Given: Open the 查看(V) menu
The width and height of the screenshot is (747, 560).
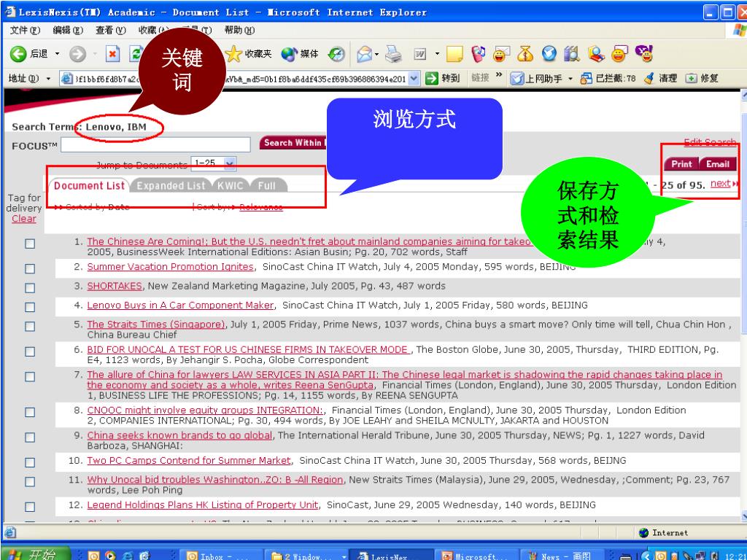Looking at the screenshot, I should coord(111,31).
